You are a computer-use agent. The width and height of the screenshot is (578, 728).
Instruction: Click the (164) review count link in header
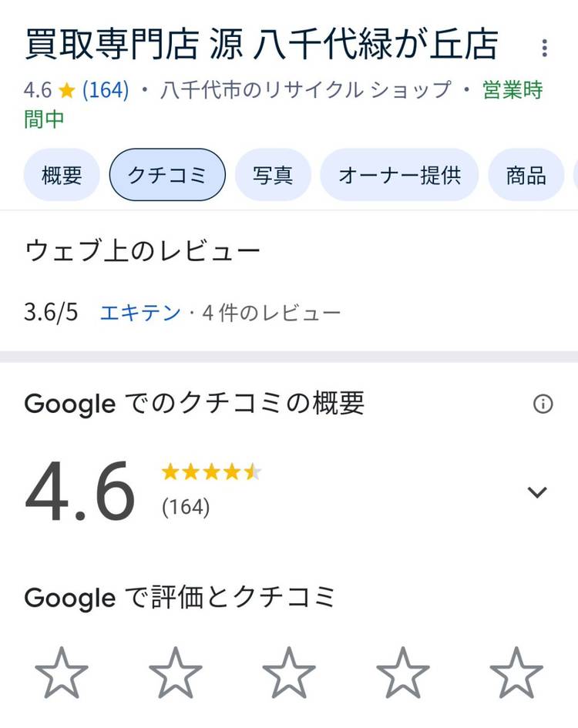tap(105, 90)
